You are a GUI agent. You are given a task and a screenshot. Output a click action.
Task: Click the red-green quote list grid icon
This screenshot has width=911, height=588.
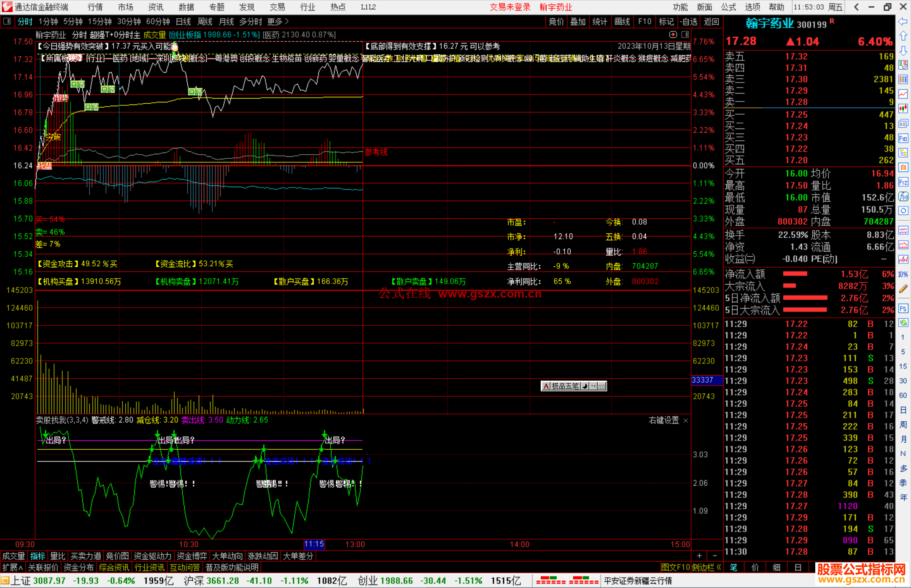click(903, 64)
